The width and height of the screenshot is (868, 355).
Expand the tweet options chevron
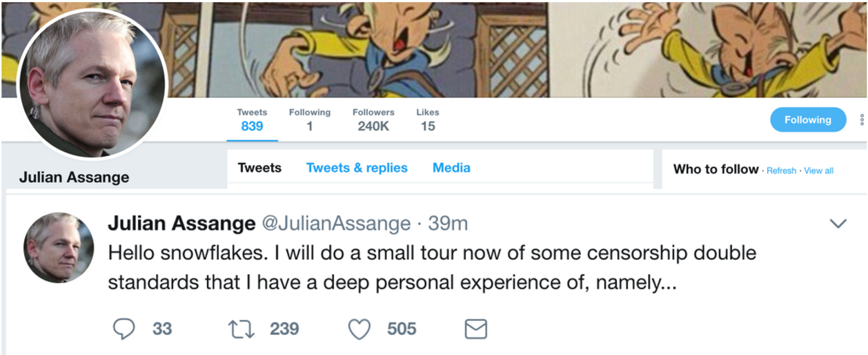point(838,224)
